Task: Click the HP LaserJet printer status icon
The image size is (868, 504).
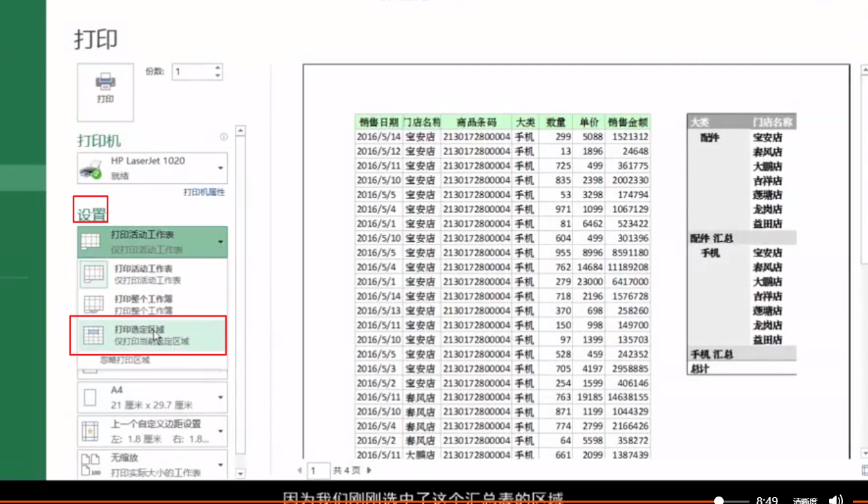Action: point(91,169)
